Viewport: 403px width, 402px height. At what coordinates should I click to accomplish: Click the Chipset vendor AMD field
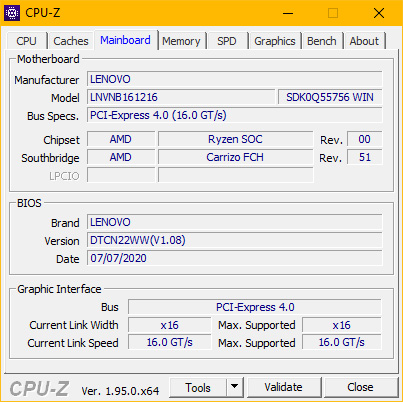coord(121,139)
